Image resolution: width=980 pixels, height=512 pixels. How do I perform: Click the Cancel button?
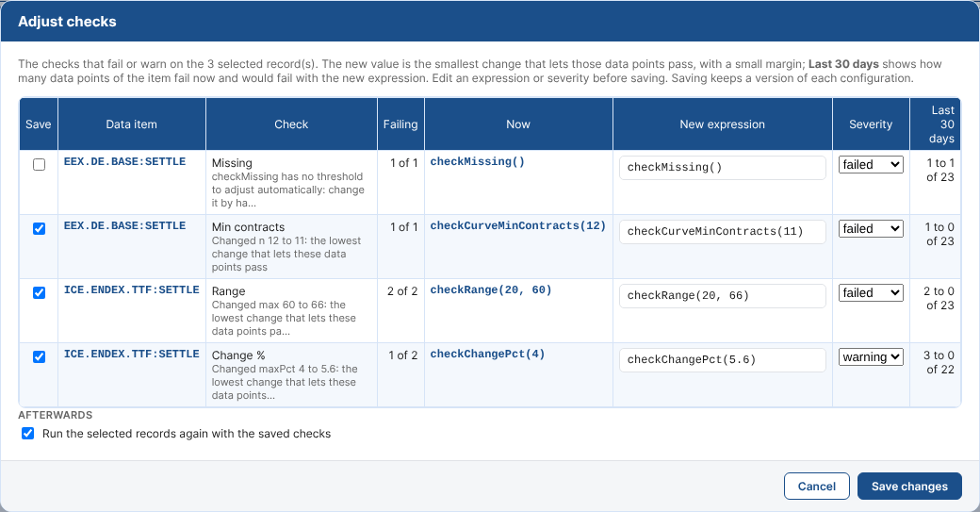pyautogui.click(x=816, y=486)
